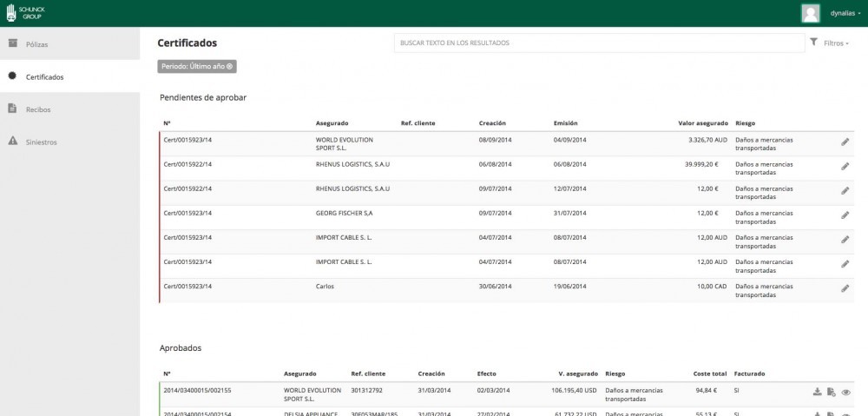
Task: Download approved certificate 2014/03400015/002155
Action: point(817,392)
